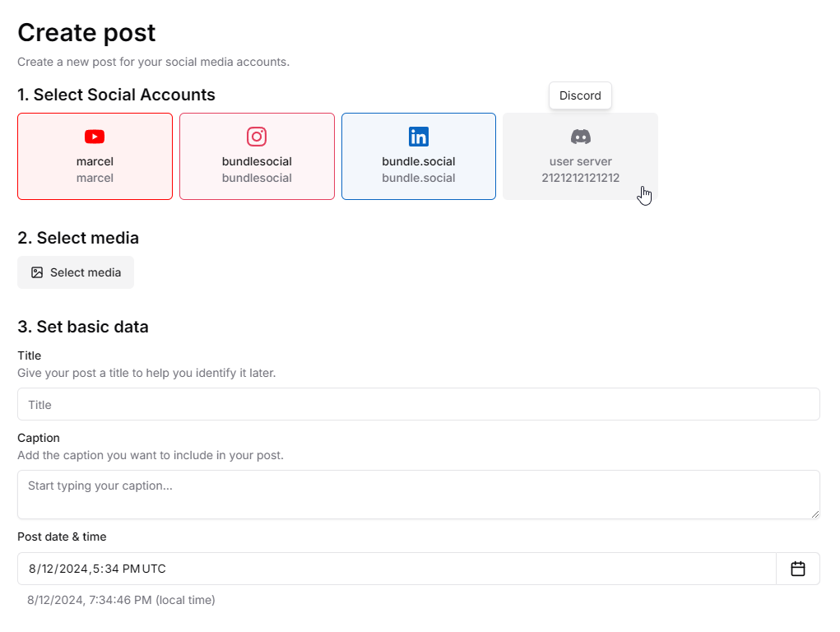Click the image icon in Select media

coord(37,272)
